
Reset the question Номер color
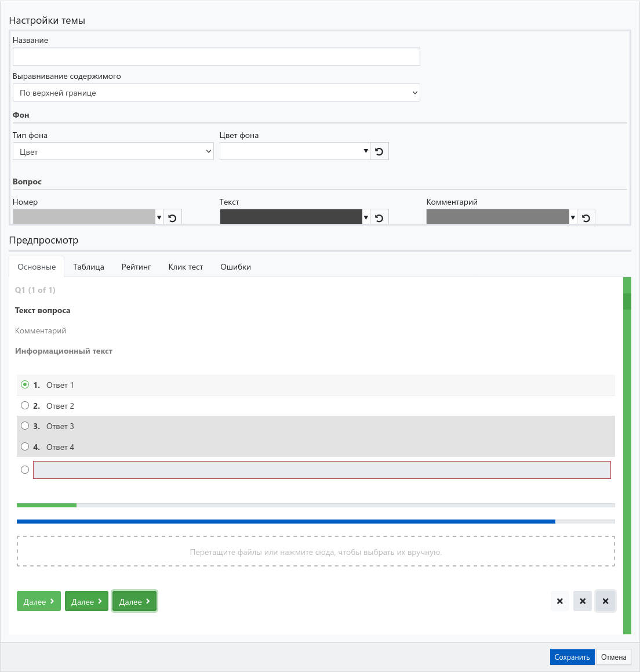point(172,218)
